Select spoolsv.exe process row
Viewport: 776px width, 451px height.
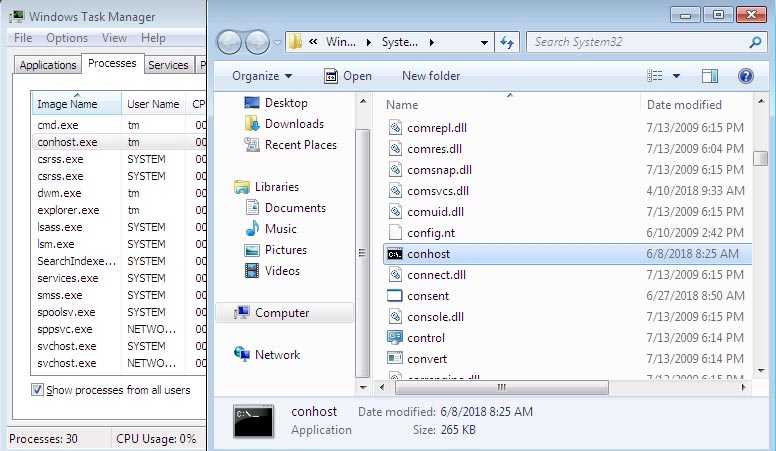[119, 312]
